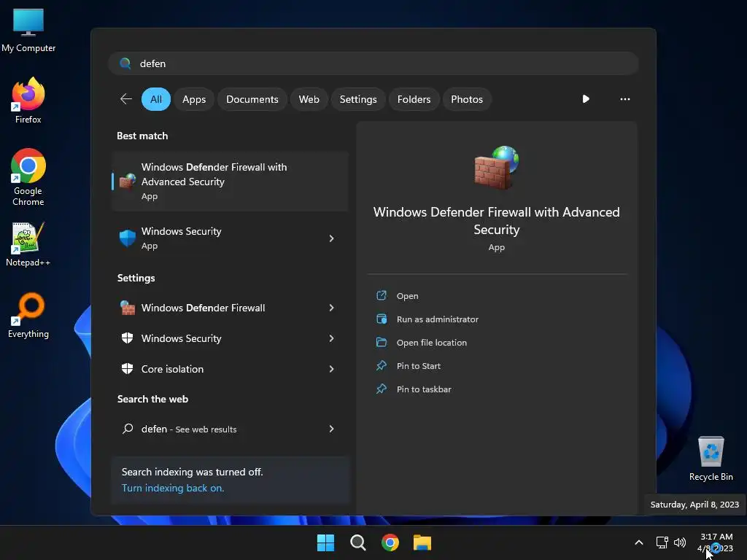
Task: Open Firefox desktop shortcut
Action: coord(28,101)
